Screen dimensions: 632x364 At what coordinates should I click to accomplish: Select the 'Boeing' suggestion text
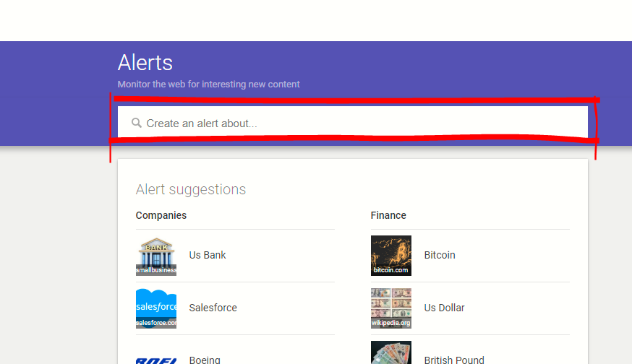click(x=205, y=360)
